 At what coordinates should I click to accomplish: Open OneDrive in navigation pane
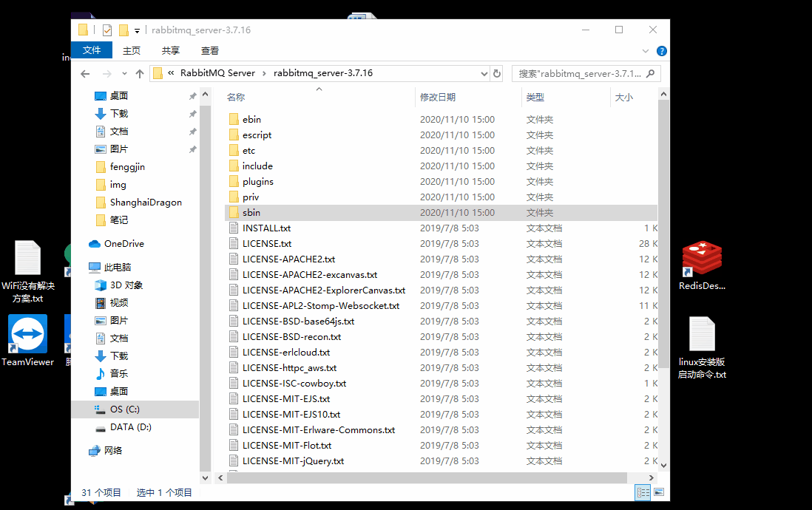[117, 244]
